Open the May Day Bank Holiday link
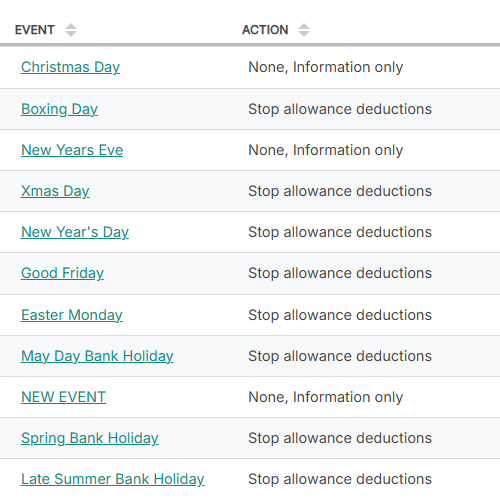 click(x=97, y=356)
